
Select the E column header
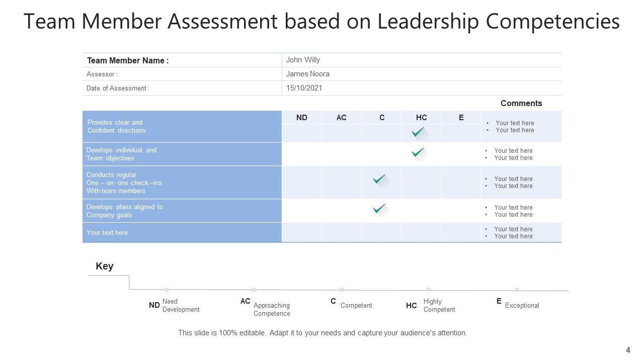tap(461, 118)
